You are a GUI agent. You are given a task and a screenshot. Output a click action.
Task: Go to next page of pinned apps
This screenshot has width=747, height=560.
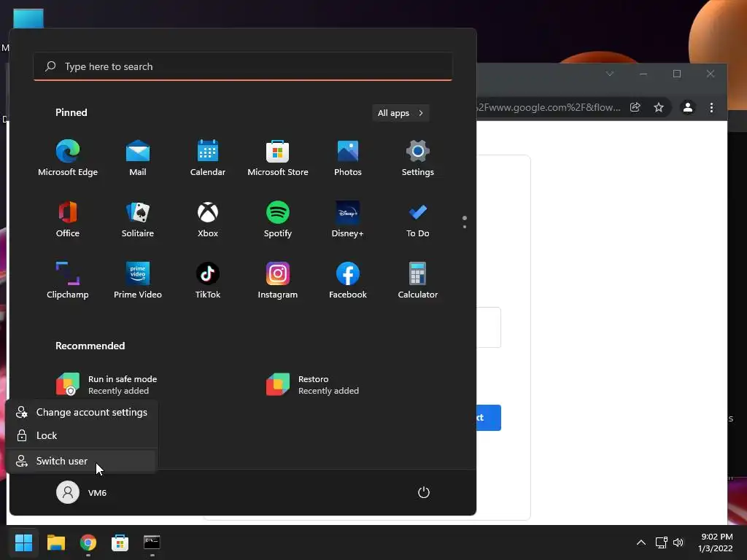pos(465,227)
